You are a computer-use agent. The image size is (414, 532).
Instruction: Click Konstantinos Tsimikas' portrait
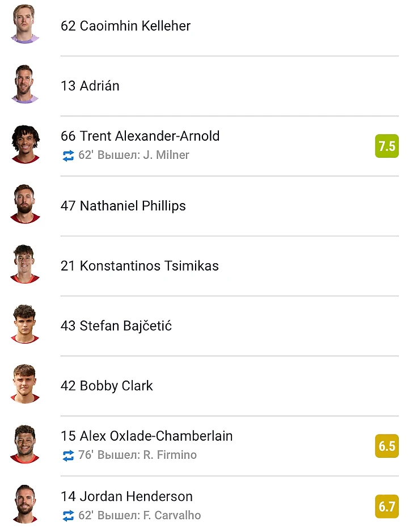(25, 264)
